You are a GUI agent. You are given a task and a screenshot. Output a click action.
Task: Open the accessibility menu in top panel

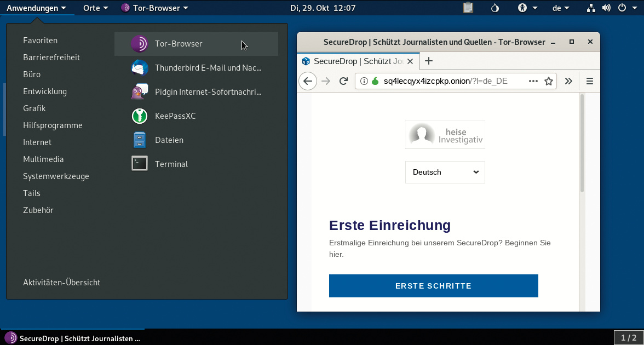[x=527, y=8]
